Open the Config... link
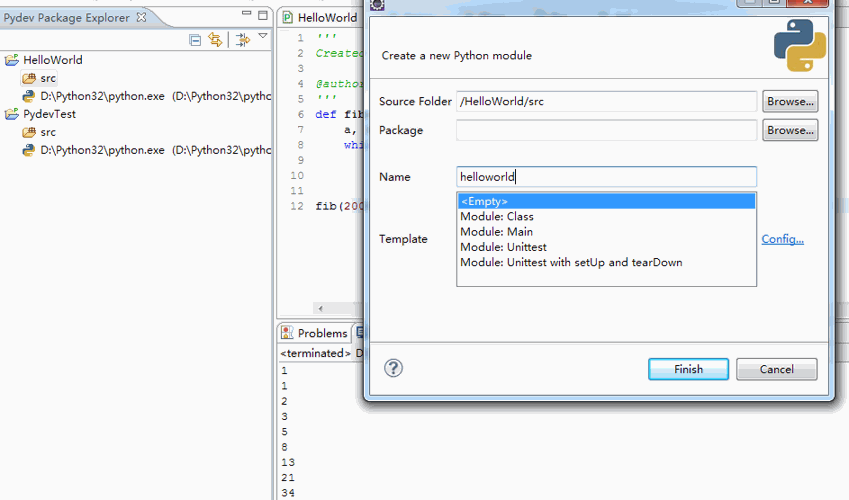 point(782,239)
